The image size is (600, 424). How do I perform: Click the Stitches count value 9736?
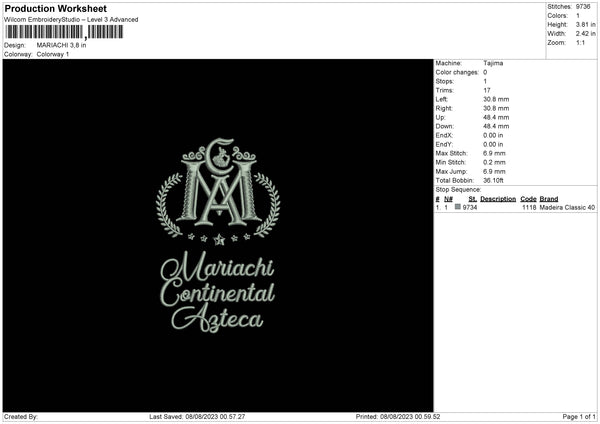click(x=583, y=7)
